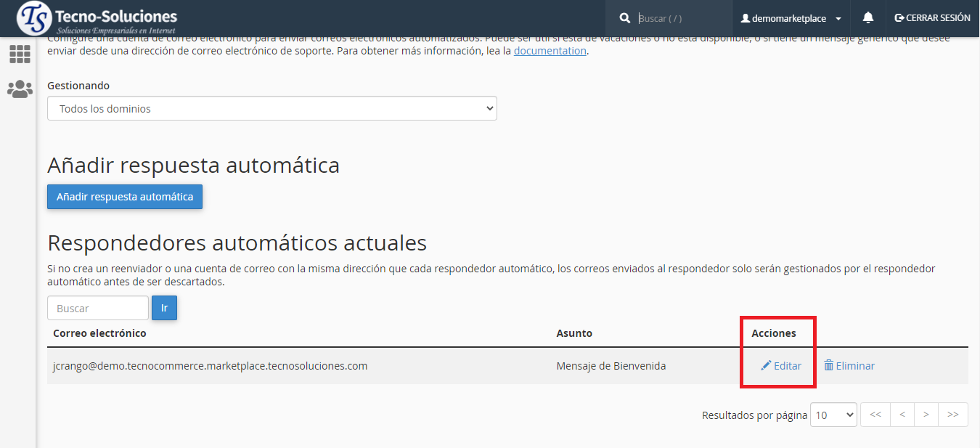Click the search magnifier icon
This screenshot has height=448, width=980.
click(x=624, y=18)
